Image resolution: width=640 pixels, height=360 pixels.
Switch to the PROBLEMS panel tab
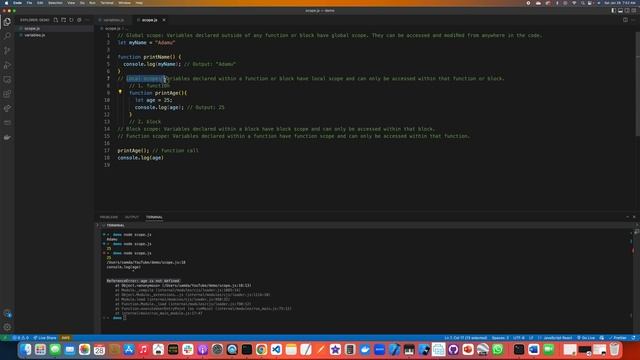tap(109, 217)
